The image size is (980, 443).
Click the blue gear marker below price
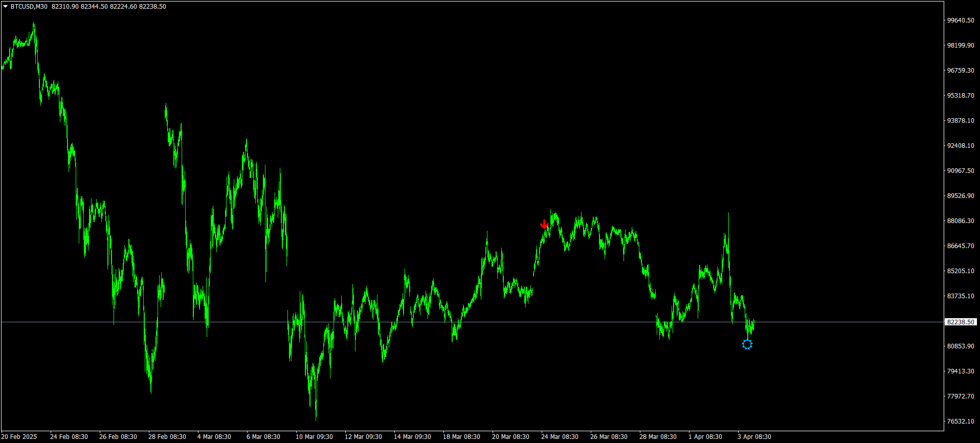coord(747,344)
